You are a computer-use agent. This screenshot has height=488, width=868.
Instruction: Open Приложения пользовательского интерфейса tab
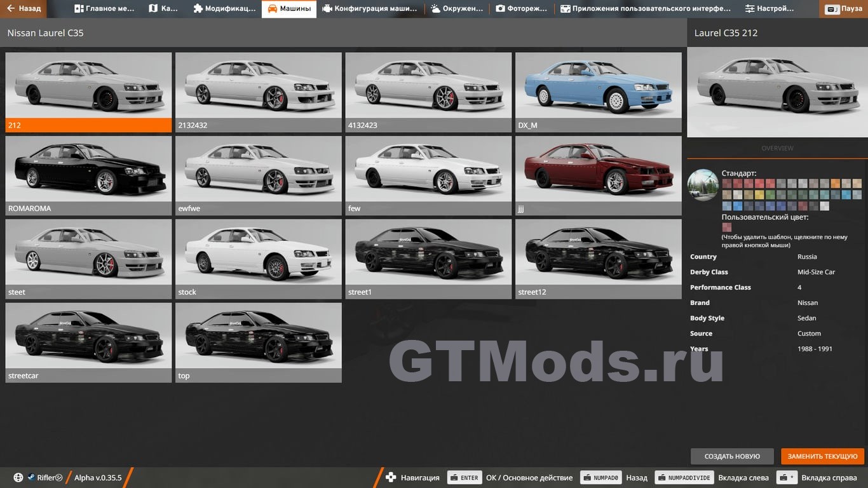646,9
